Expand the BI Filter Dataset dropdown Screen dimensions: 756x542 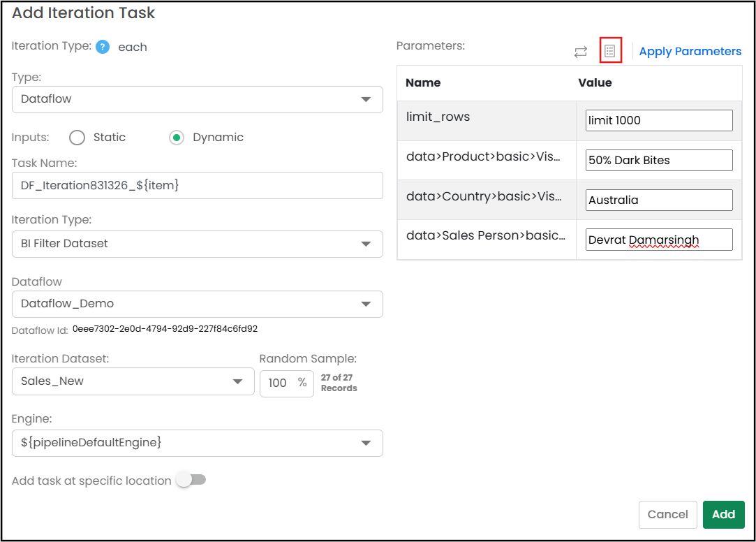(197, 244)
